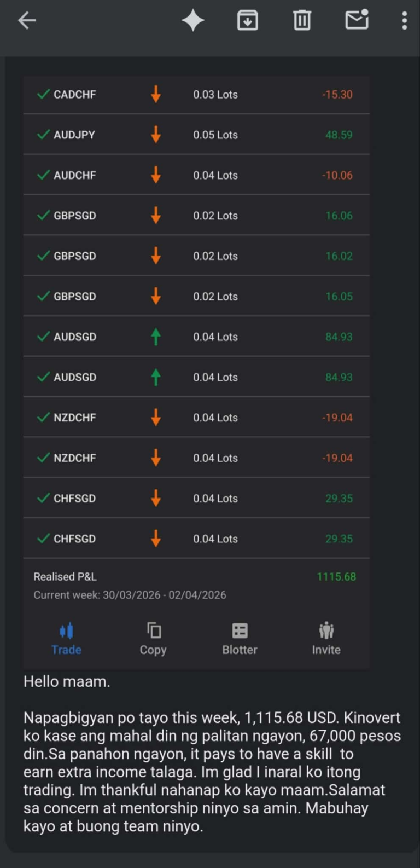Delete email using the trash icon

[302, 21]
